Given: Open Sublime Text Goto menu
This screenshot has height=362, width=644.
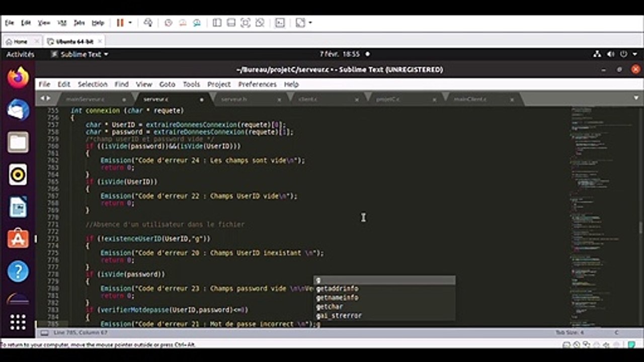Looking at the screenshot, I should point(167,84).
